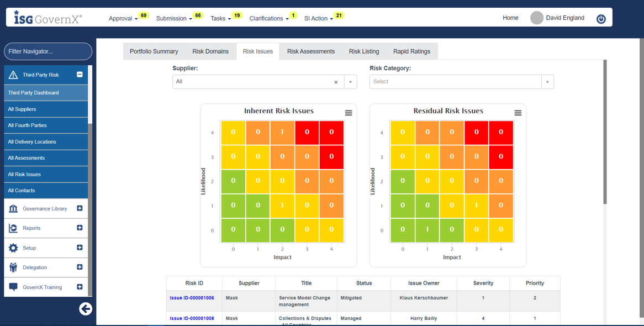This screenshot has height=326, width=644.
Task: Open the Approval menu in header
Action: [x=123, y=19]
